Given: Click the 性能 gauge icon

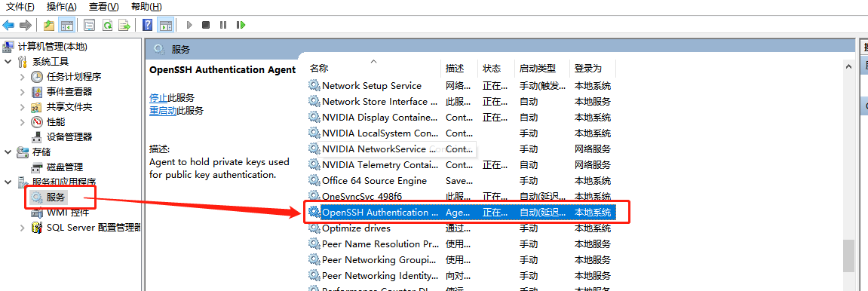Looking at the screenshot, I should [x=37, y=121].
